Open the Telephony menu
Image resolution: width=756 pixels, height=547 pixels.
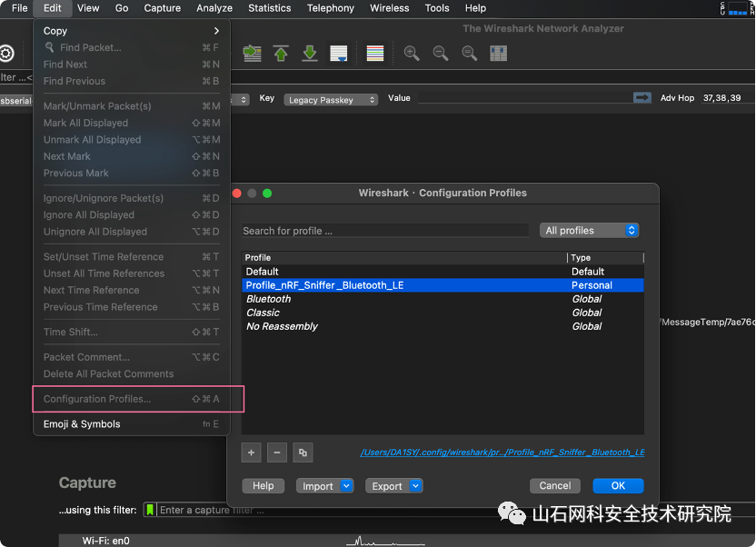[330, 8]
